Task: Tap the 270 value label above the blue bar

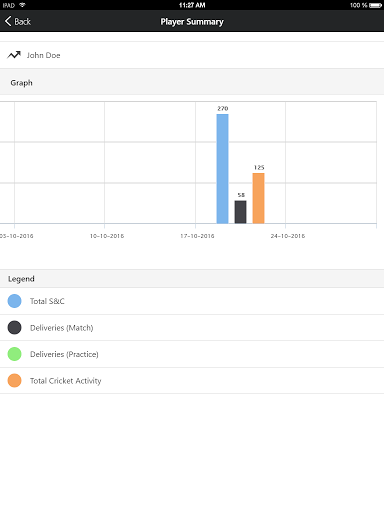Action: 223,108
